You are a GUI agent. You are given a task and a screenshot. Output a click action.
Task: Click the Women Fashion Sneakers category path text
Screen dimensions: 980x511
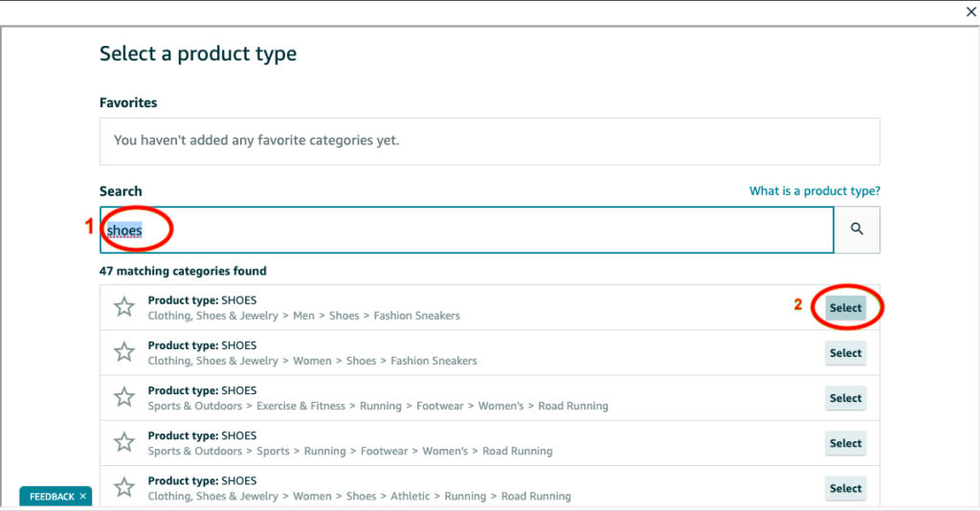(312, 361)
